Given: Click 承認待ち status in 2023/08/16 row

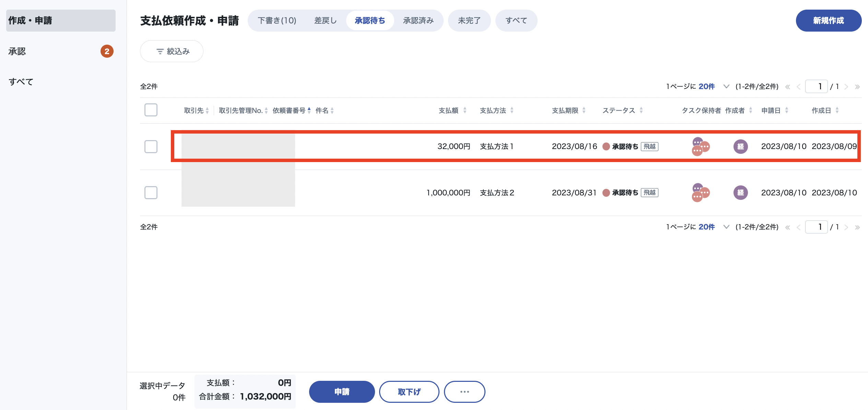Looking at the screenshot, I should (x=621, y=147).
